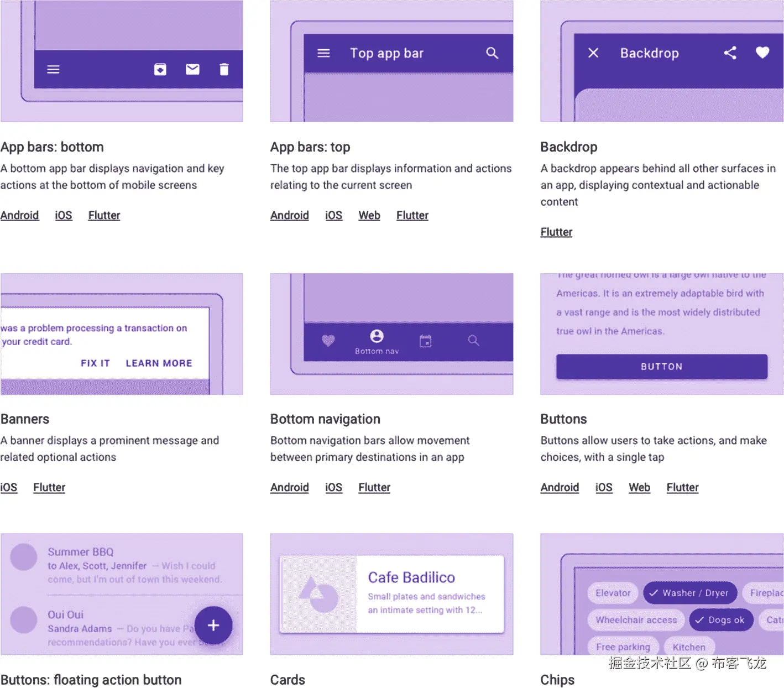Toggle the Free parking chip

click(x=623, y=647)
